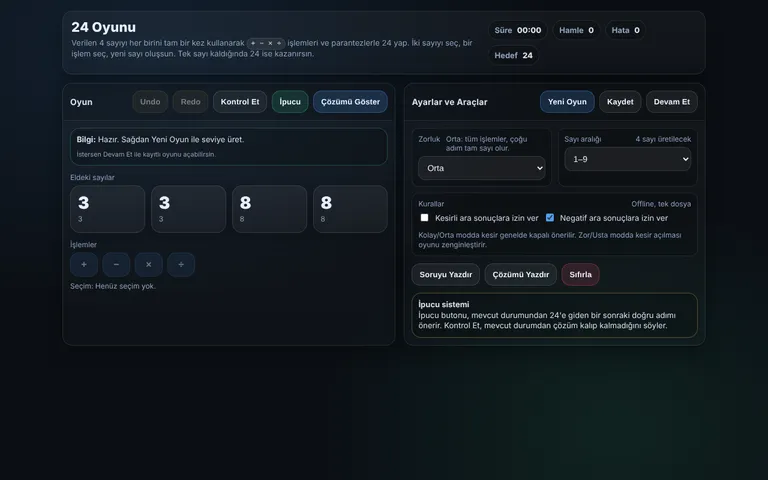The image size is (768, 480).
Task: Save game with Kaydet button
Action: 620,102
